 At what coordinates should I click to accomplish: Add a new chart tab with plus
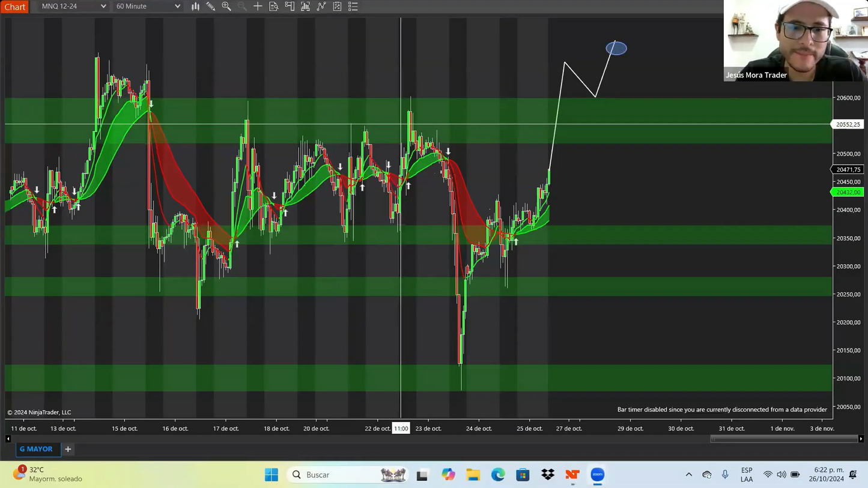(x=68, y=449)
